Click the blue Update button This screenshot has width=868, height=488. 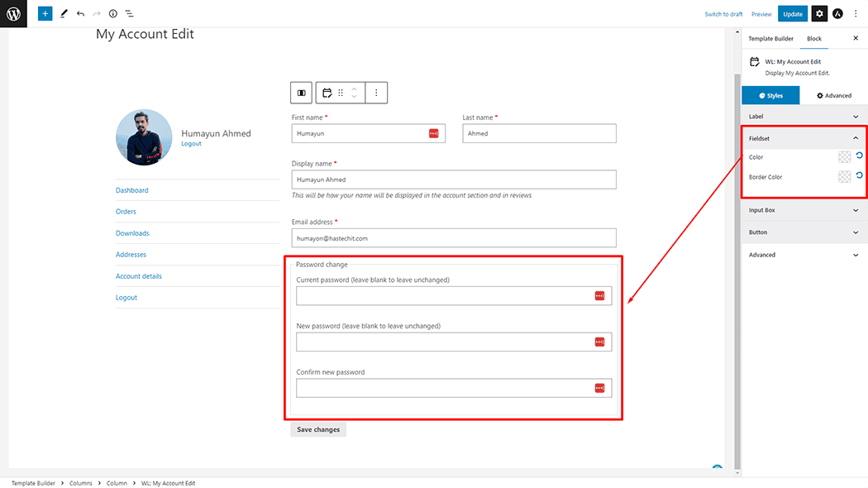pyautogui.click(x=792, y=14)
